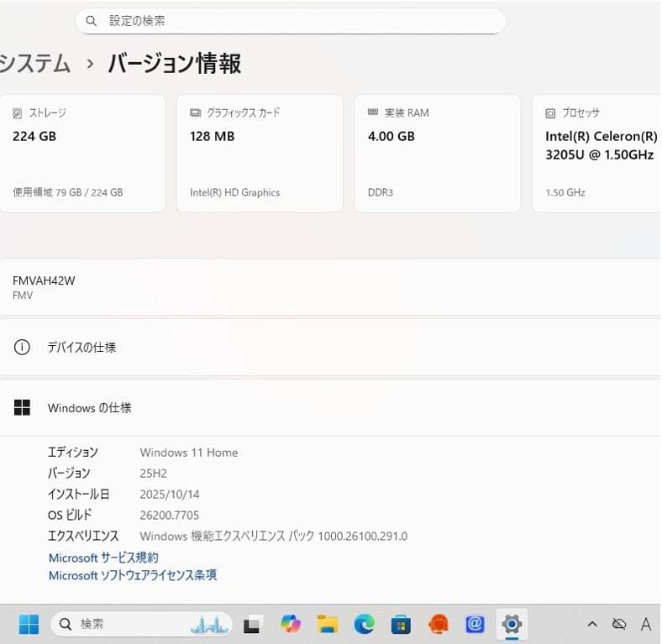
Task: Open the Microsoft ソフトウェアライセンス条項 link
Action: 133,575
